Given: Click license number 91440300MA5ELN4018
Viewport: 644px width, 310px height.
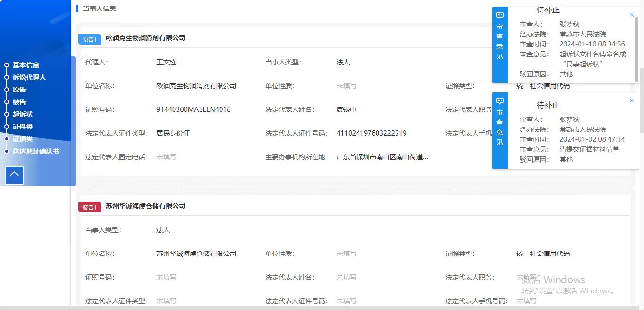Looking at the screenshot, I should (193, 109).
